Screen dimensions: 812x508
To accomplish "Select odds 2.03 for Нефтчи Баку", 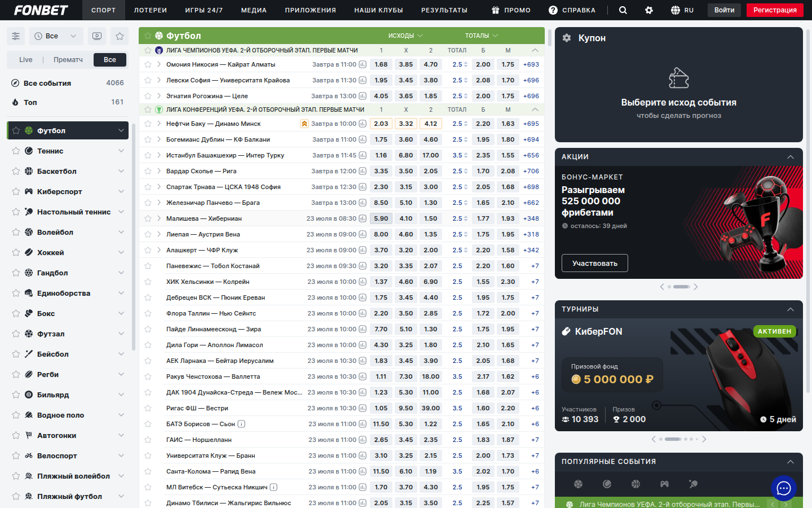I will (381, 124).
